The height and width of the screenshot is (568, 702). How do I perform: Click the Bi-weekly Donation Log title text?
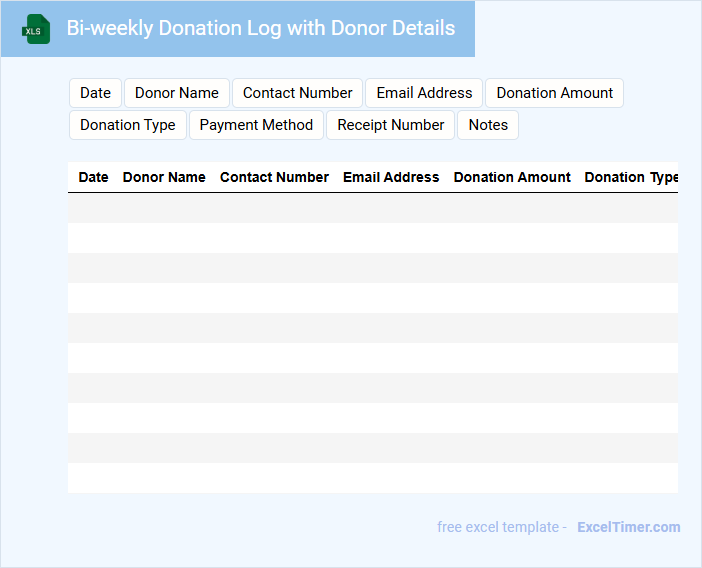(261, 28)
